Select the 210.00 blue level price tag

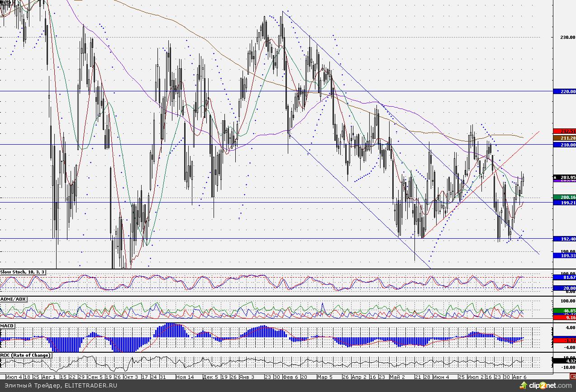pos(564,145)
